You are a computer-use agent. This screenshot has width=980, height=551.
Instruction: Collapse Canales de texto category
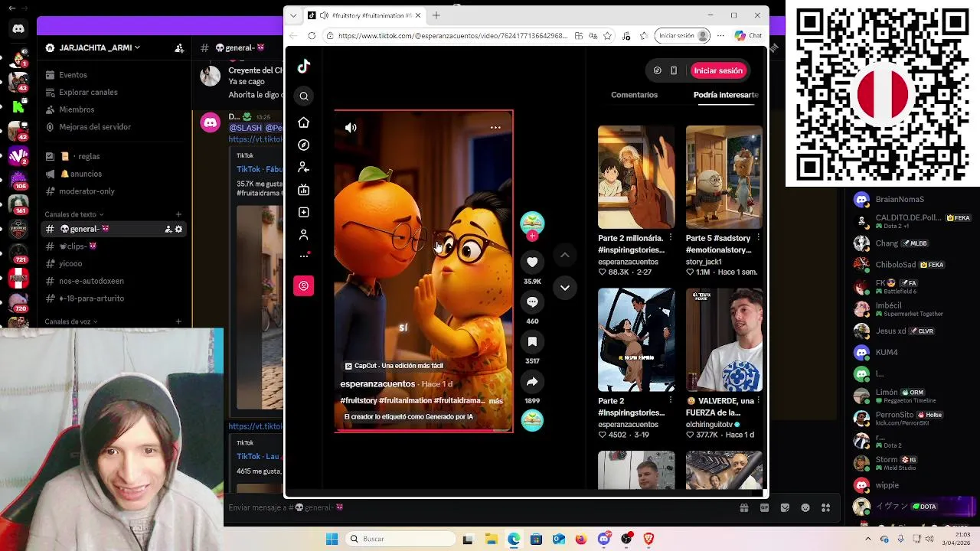[x=73, y=214]
